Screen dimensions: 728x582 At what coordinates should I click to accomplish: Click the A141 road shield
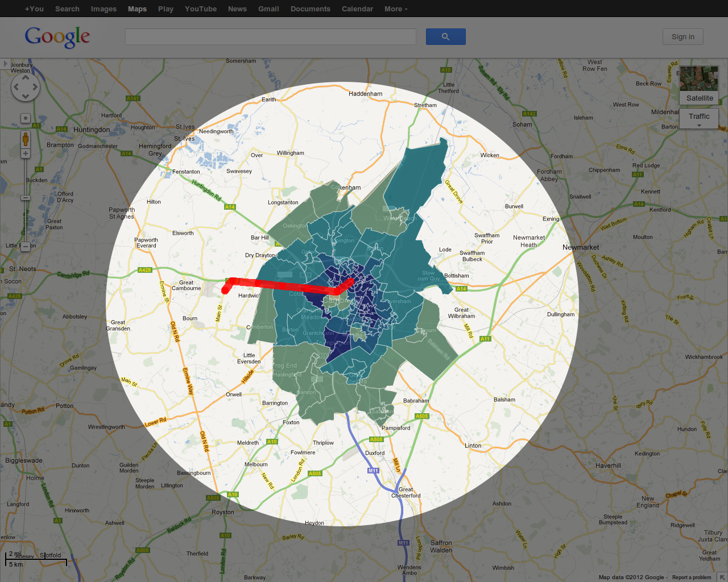tap(133, 98)
